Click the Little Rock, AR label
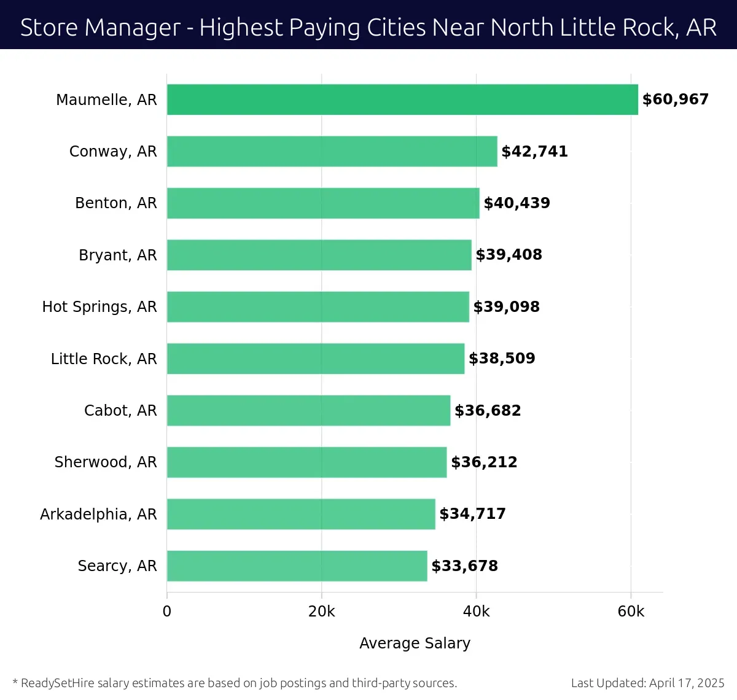737x700 pixels. (x=104, y=359)
